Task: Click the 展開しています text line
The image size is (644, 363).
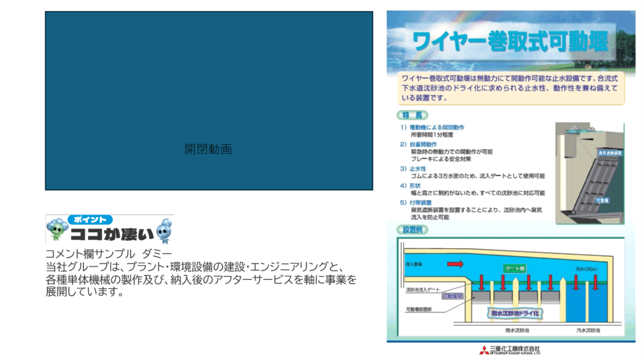Action: 84,291
